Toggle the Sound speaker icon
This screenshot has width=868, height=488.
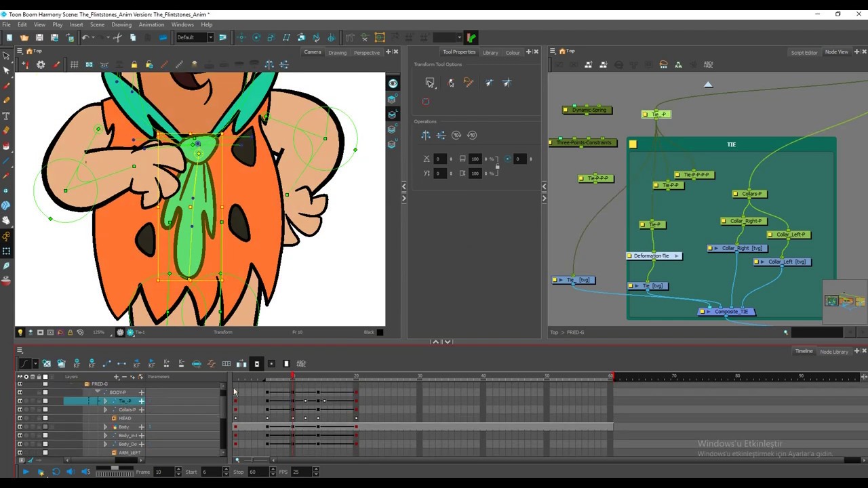tap(71, 472)
